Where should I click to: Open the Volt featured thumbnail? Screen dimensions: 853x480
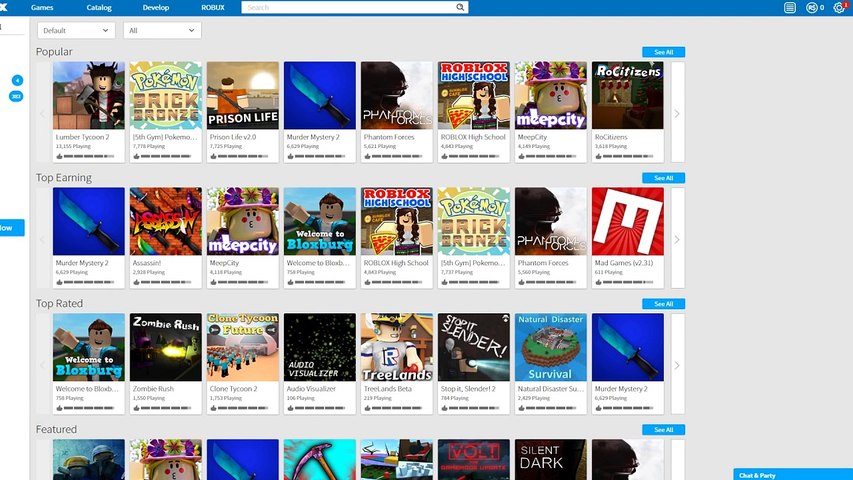(x=474, y=459)
